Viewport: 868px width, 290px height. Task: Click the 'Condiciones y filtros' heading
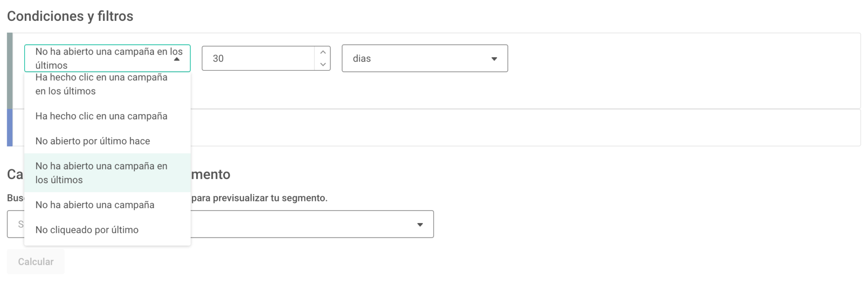pos(70,16)
